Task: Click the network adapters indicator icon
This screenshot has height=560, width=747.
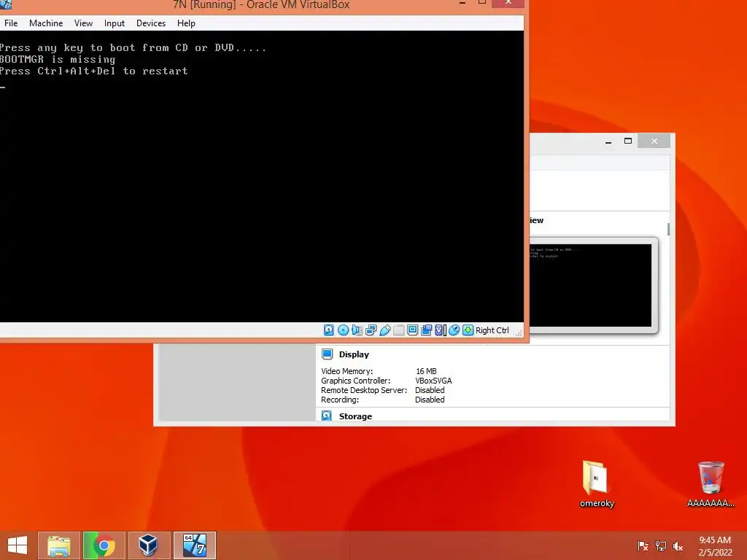Action: [x=371, y=330]
